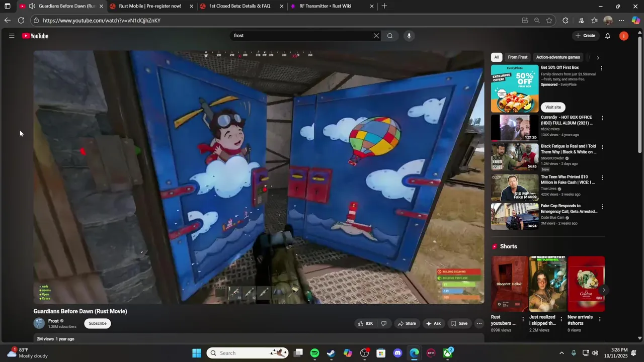Image resolution: width=644 pixels, height=362 pixels.
Task: Click the Frost channel avatar
Action: click(x=39, y=323)
